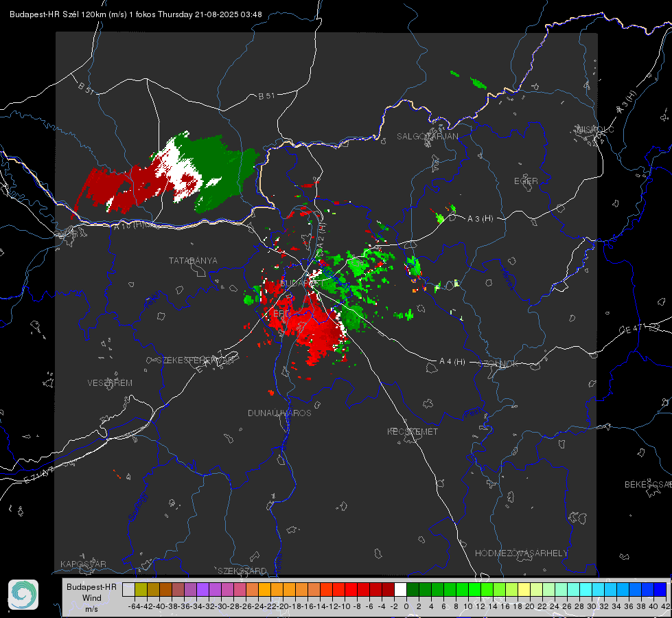
Task: Select the SZÉKESFEHÉRVÁR city label
Action: tap(196, 360)
